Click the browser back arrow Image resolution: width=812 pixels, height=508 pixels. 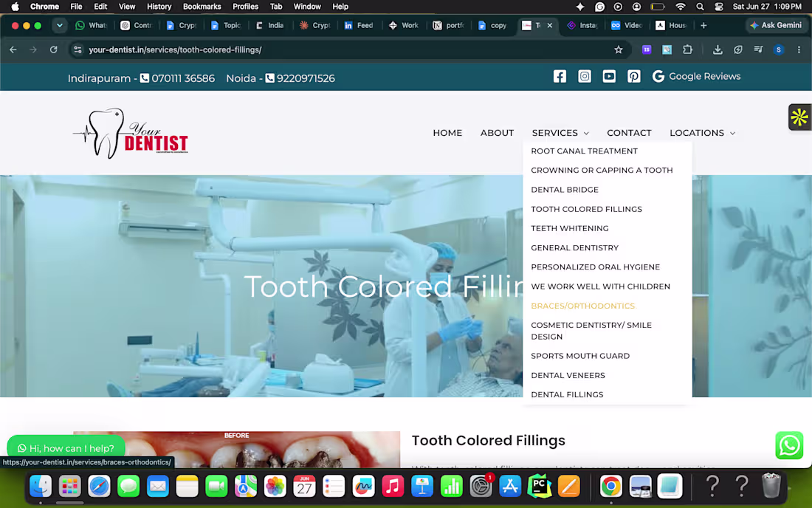coord(13,49)
